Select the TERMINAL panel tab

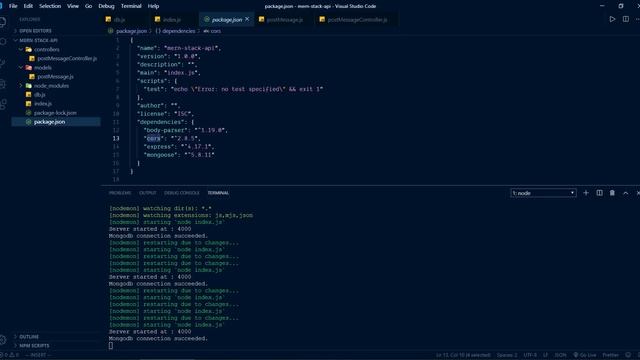pos(218,193)
